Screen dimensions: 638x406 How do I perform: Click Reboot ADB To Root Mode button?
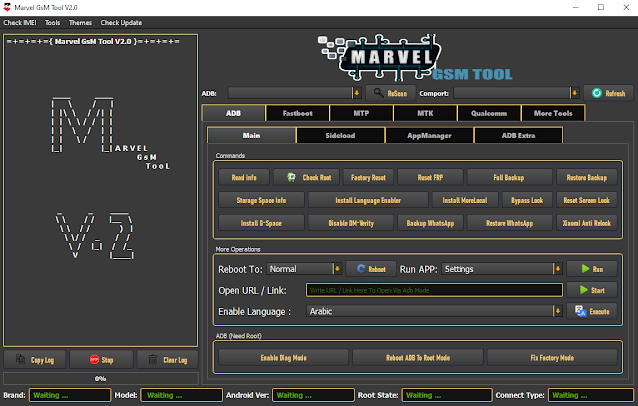418,358
